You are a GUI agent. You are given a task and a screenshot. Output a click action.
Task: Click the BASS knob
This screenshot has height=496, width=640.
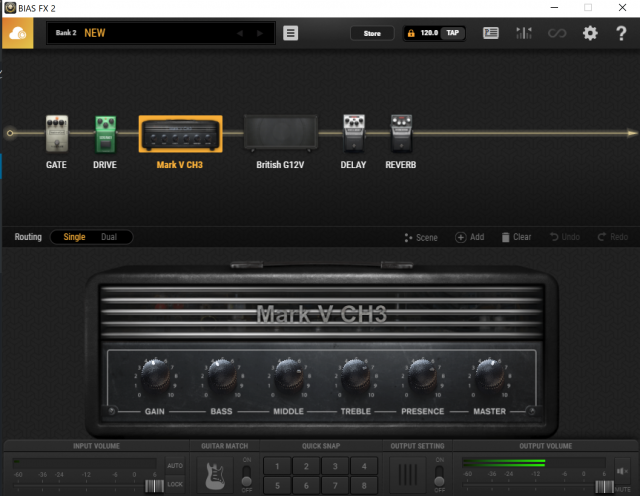222,375
